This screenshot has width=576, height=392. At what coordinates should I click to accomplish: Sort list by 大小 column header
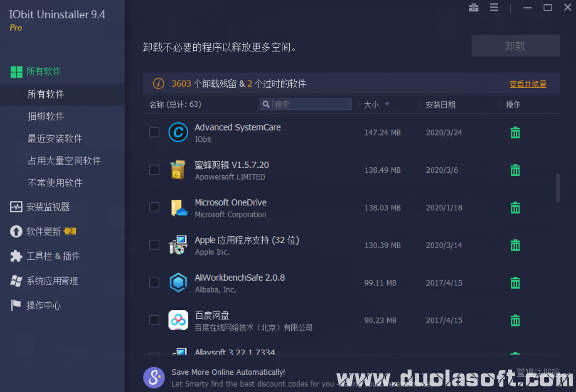(371, 104)
